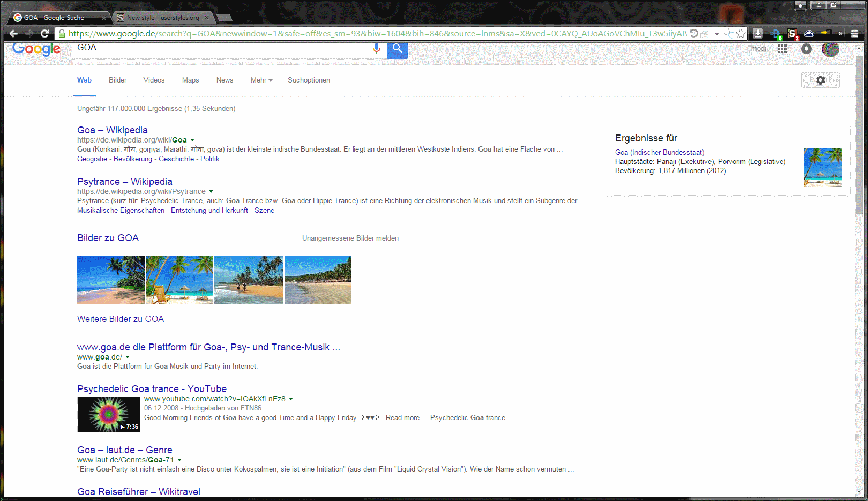Click the faint envelope icon in the address bar
868x501 pixels.
(x=706, y=34)
